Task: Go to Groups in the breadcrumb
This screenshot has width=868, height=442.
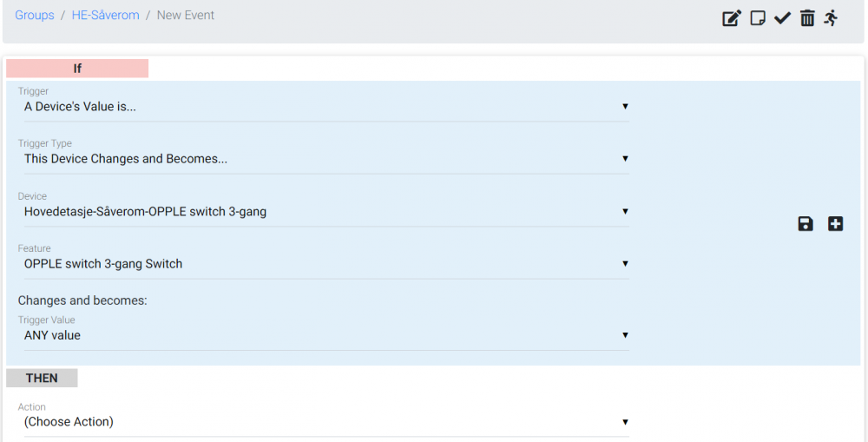Action: (x=35, y=16)
